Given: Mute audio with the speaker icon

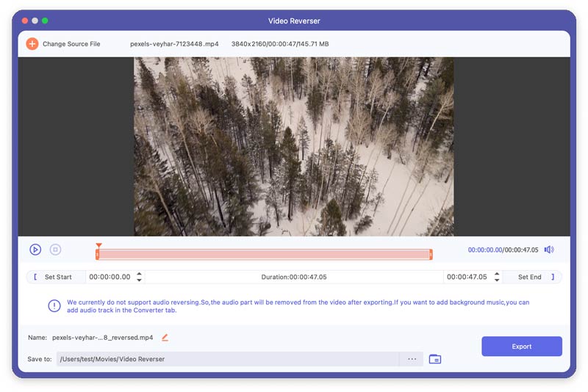Looking at the screenshot, I should [548, 250].
